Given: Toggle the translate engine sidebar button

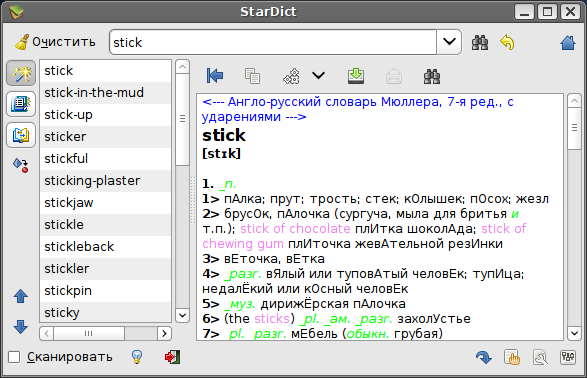Looking at the screenshot, I should point(21,135).
